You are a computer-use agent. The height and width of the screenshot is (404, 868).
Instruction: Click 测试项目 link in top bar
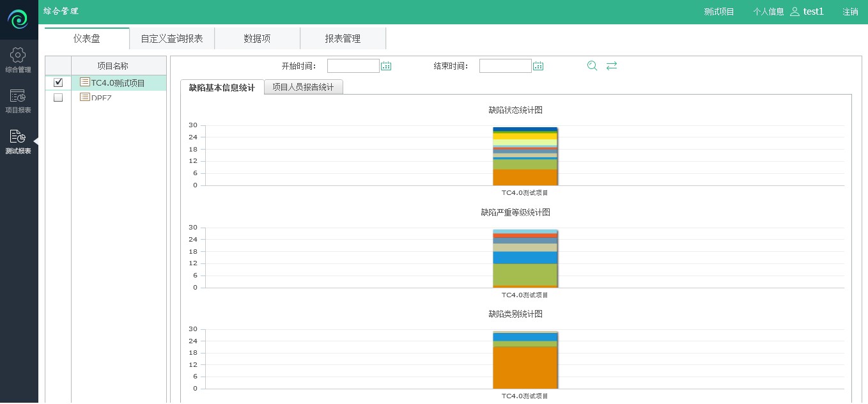(719, 12)
